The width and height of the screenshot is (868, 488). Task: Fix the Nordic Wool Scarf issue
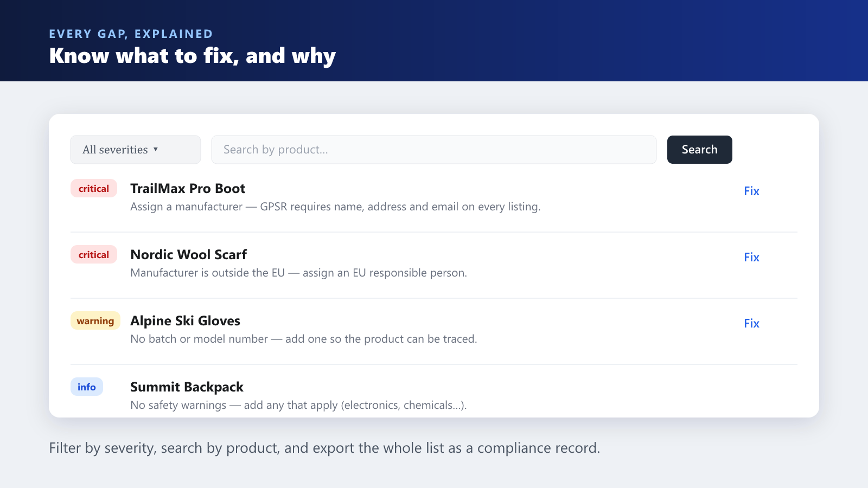751,257
